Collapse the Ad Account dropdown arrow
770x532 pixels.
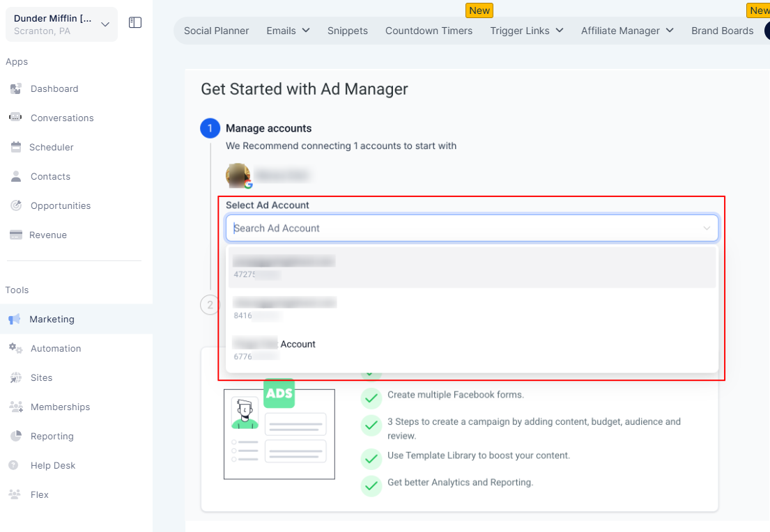click(x=707, y=228)
